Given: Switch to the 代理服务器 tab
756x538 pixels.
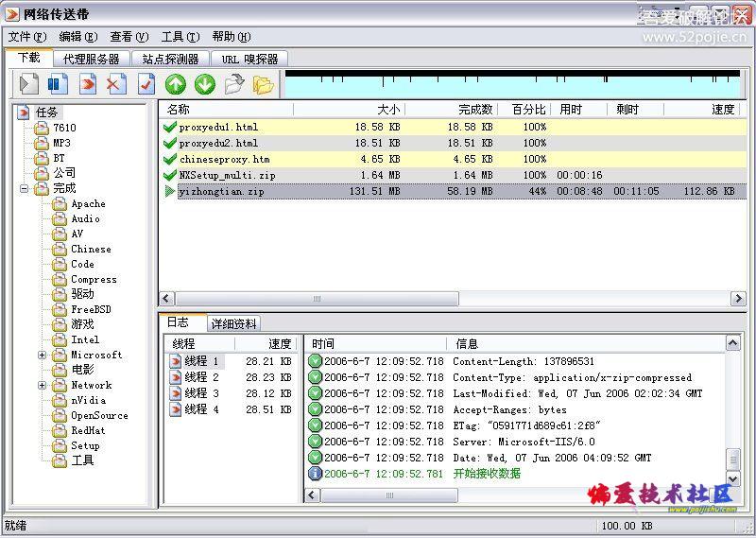Looking at the screenshot, I should tap(92, 60).
